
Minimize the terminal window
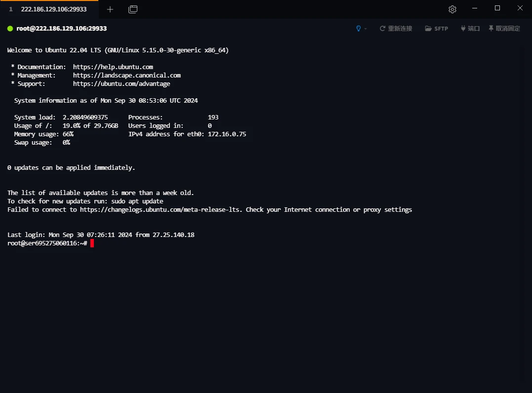(x=475, y=8)
